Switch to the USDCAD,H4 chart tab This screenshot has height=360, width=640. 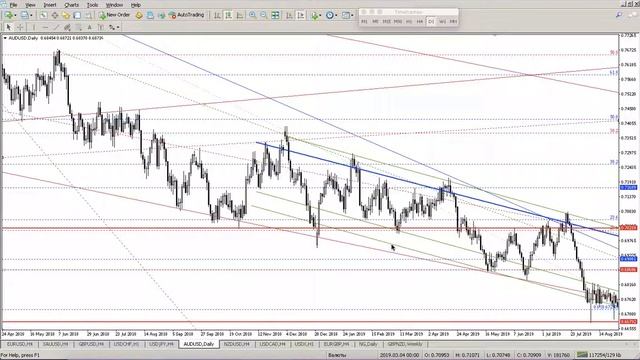point(272,344)
